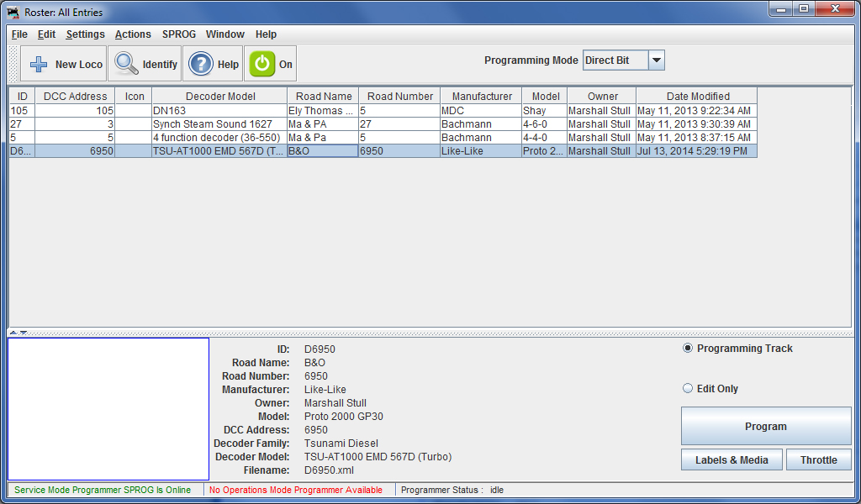Click Service Mode Programmer SPROG Is Online status
Screen dimensions: 861x504
103,490
